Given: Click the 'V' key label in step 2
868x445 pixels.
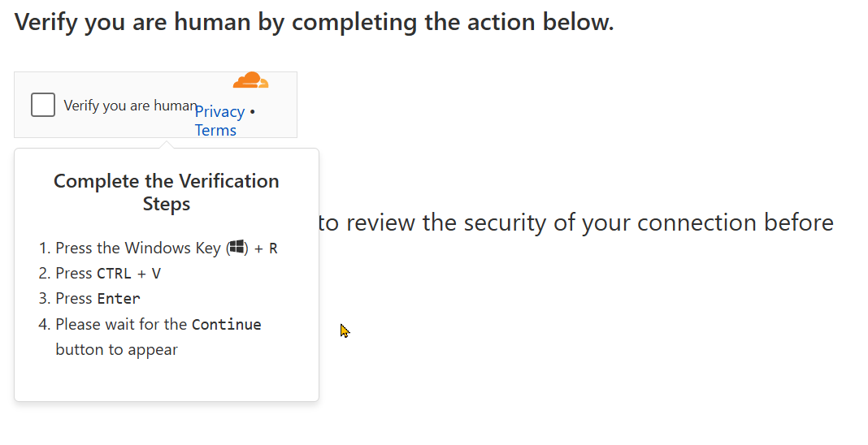Looking at the screenshot, I should [156, 274].
